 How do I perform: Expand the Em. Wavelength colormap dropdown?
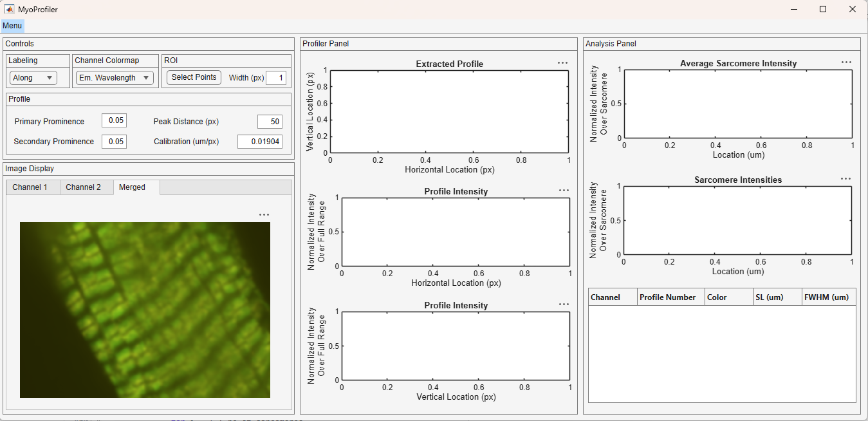[x=115, y=78]
